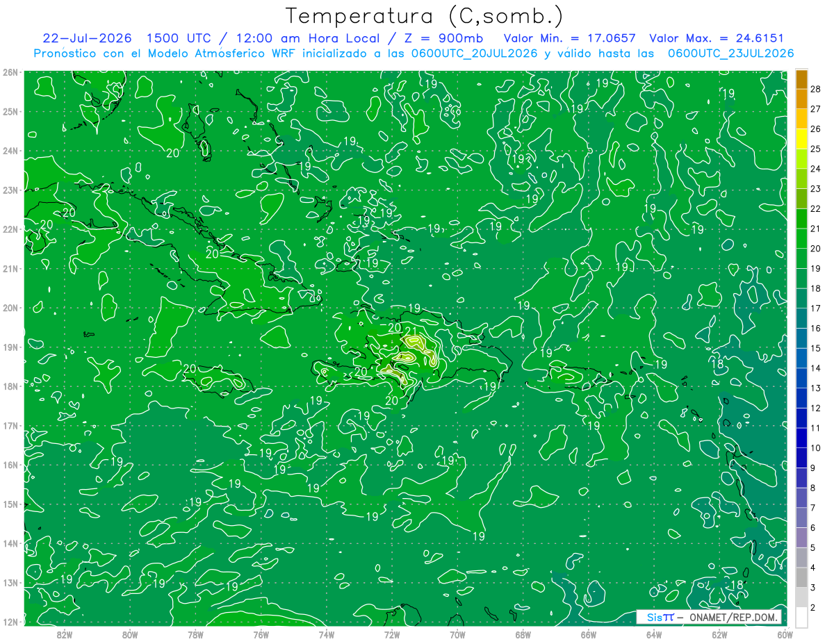
Task: Click the '82W' longitude label
Action: coord(64,634)
